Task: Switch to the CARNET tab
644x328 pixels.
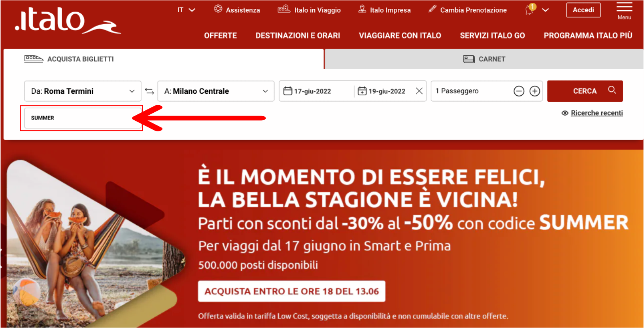Action: pos(484,59)
